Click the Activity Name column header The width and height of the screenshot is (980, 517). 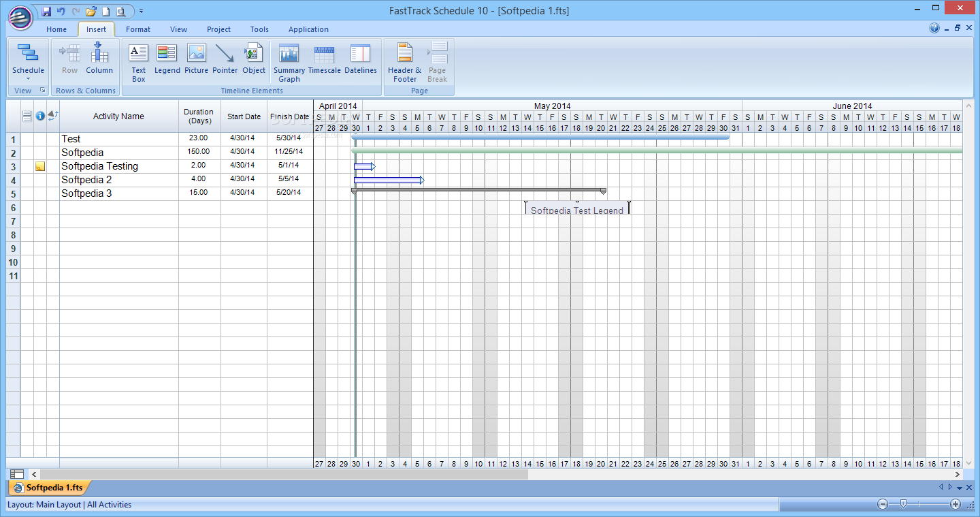(119, 116)
